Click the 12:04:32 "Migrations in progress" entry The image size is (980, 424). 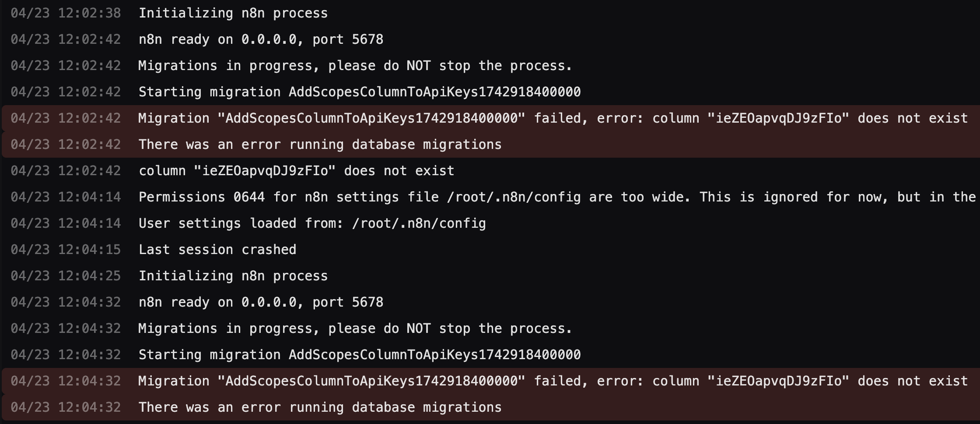[x=490, y=329]
